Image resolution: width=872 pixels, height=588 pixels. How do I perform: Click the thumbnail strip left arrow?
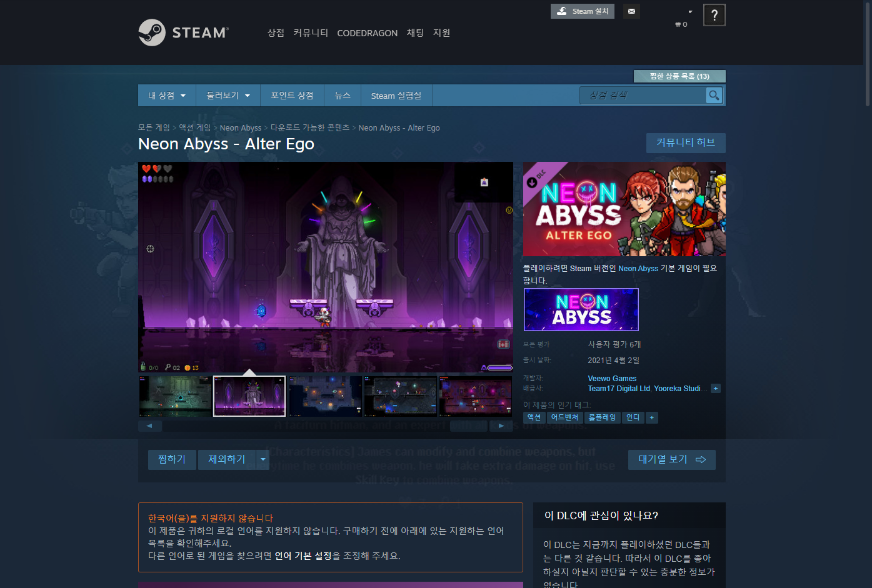[x=149, y=426]
